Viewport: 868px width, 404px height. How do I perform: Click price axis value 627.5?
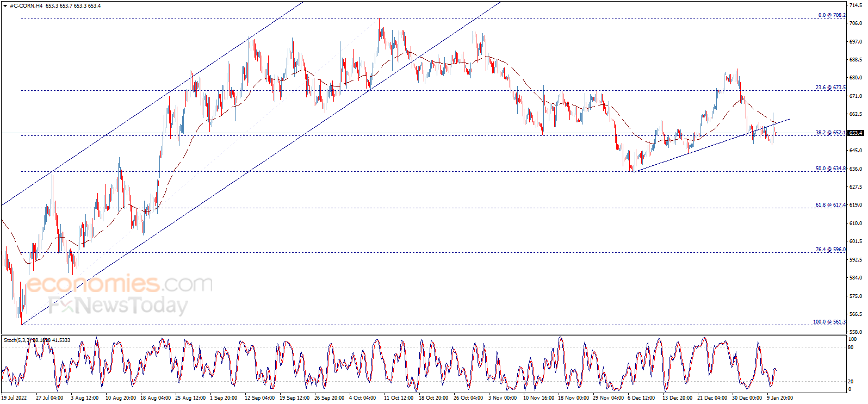pyautogui.click(x=855, y=187)
